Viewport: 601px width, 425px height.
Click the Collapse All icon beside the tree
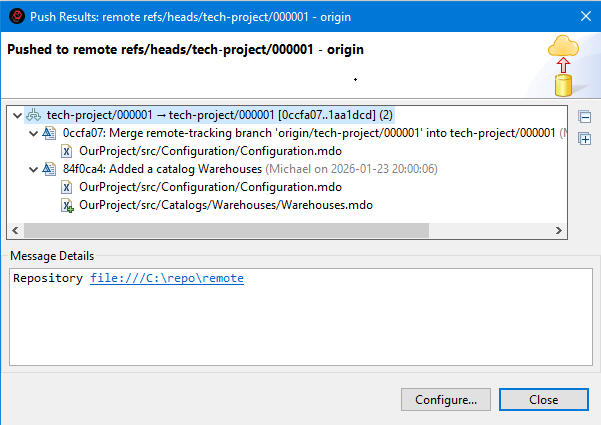(584, 117)
